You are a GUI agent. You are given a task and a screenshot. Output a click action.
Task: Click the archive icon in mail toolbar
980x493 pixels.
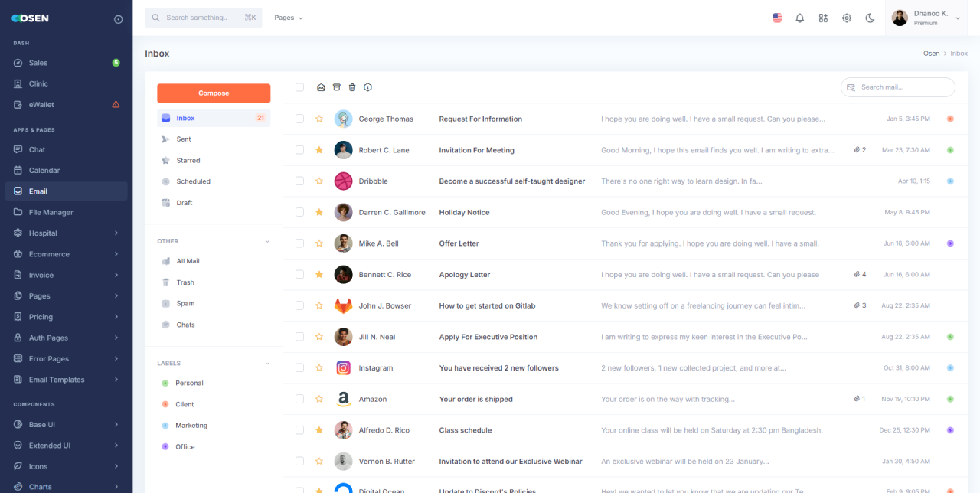337,87
